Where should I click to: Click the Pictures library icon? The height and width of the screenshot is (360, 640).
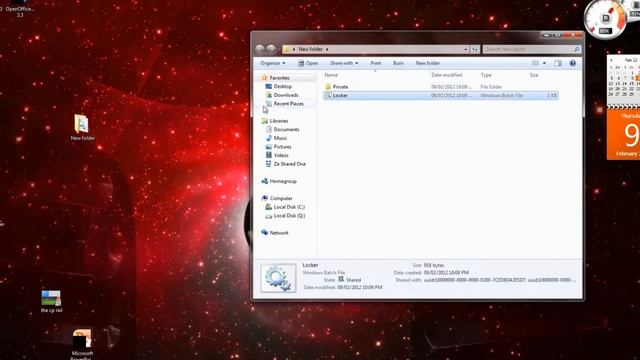click(269, 147)
